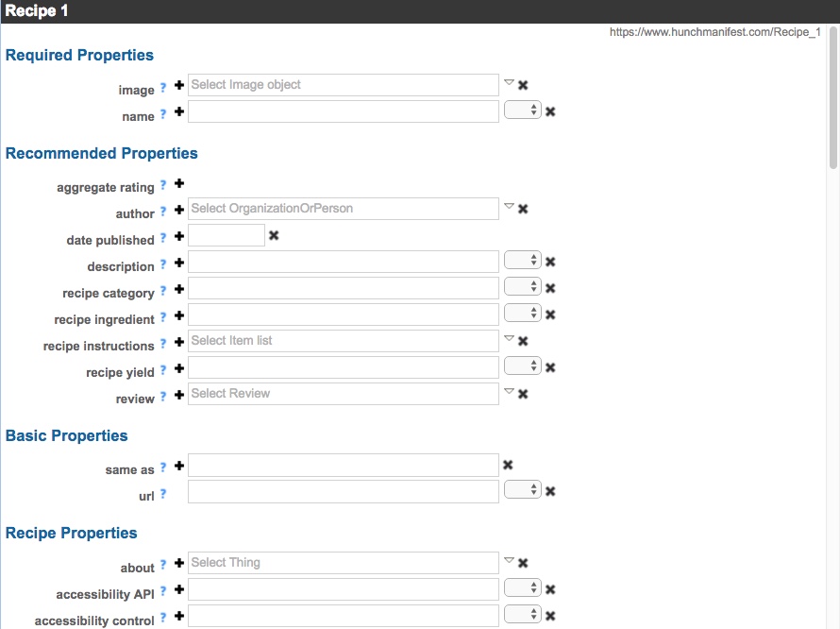Click the Required Properties heading
Screen dimensions: 840x629
pyautogui.click(x=79, y=55)
